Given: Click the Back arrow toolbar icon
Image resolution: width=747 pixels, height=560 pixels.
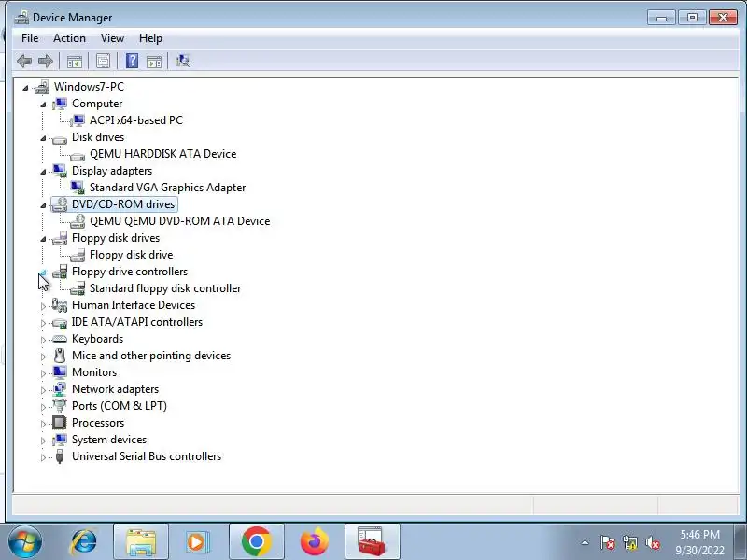Looking at the screenshot, I should point(24,61).
